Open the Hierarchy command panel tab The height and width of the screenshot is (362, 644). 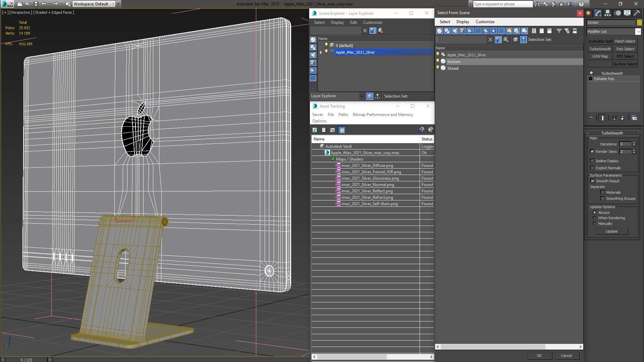click(x=608, y=13)
